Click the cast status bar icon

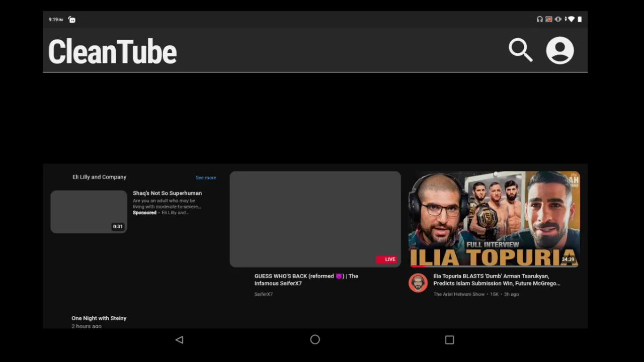click(549, 19)
